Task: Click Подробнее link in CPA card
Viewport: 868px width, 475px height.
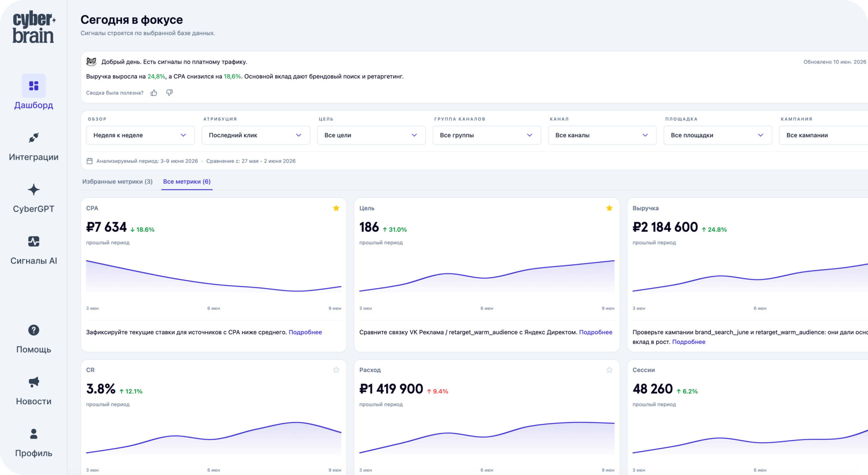Action: 305,332
